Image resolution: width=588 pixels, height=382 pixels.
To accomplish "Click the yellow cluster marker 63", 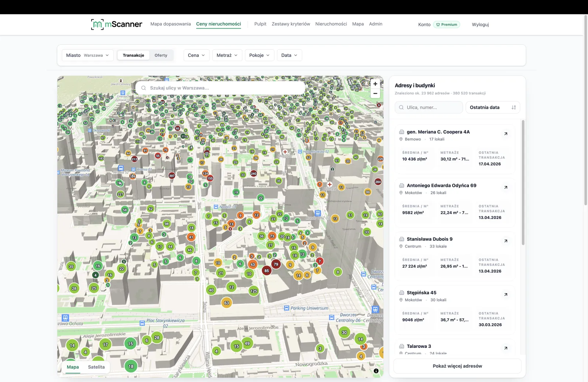I will pyautogui.click(x=226, y=303).
